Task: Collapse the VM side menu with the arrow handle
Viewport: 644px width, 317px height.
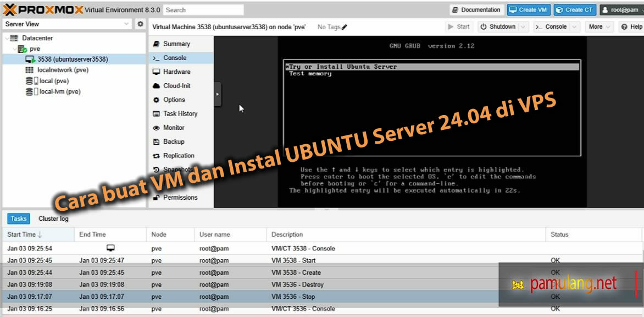Action: coord(218,94)
